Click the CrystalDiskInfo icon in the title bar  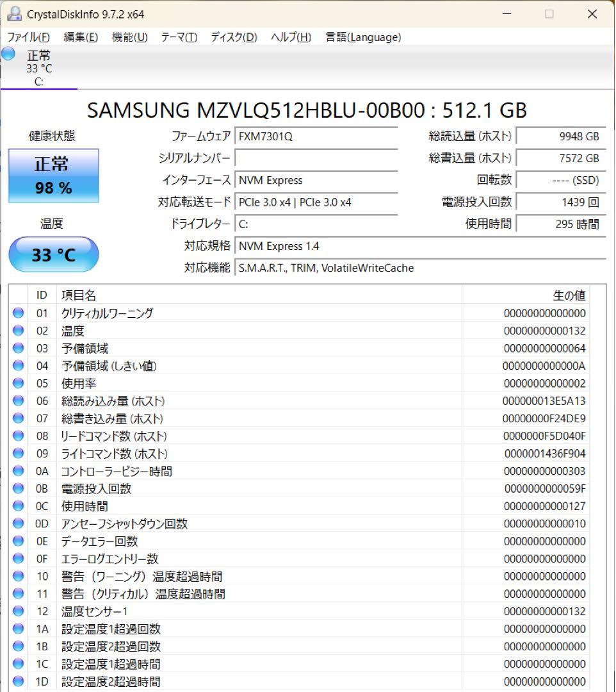click(14, 13)
